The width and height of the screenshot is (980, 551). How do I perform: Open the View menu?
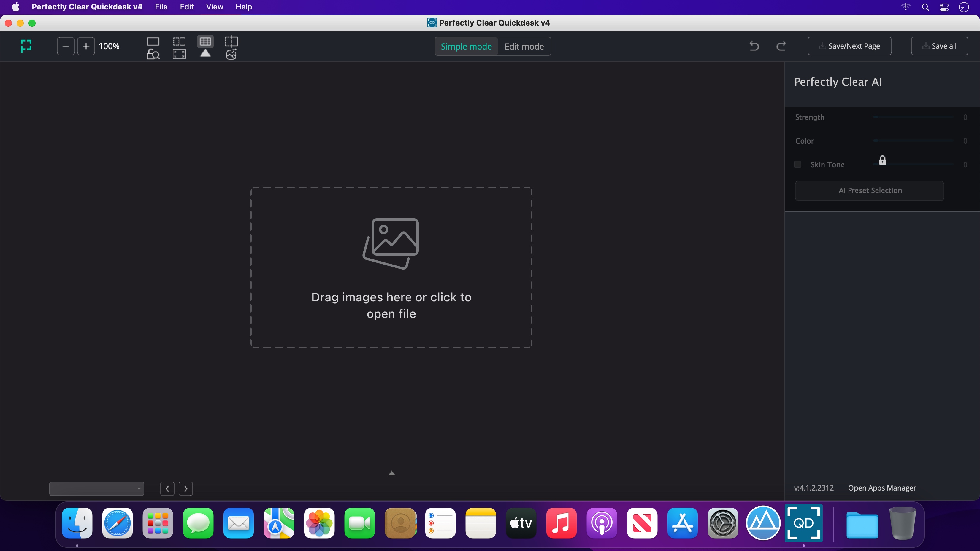(x=215, y=7)
